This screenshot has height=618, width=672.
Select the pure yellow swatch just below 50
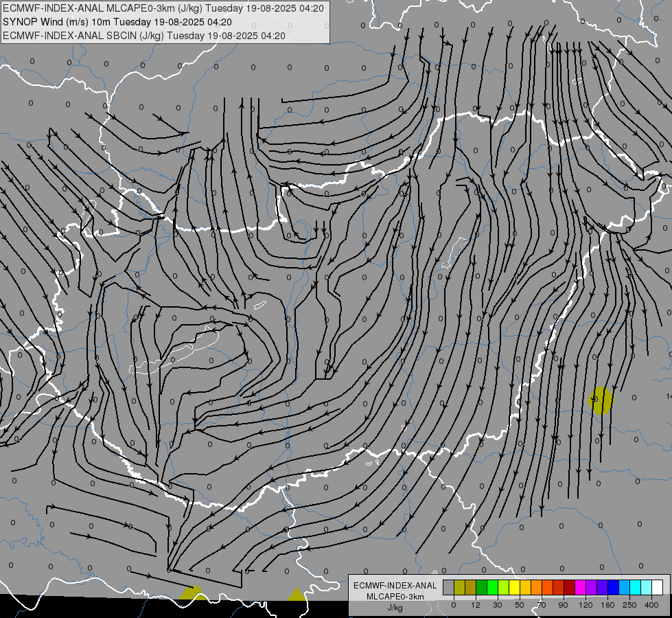pos(515,587)
